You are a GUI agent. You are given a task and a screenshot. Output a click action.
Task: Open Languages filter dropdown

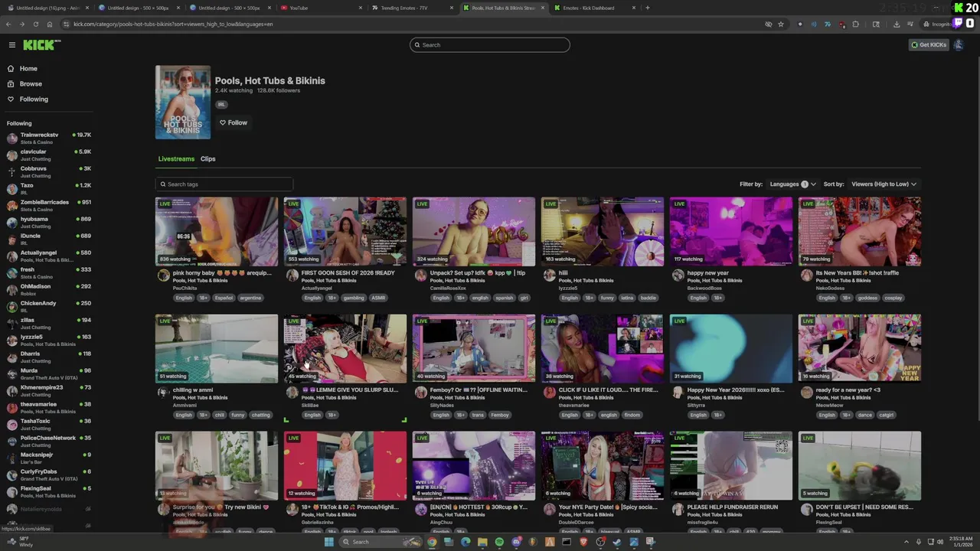[x=792, y=184]
